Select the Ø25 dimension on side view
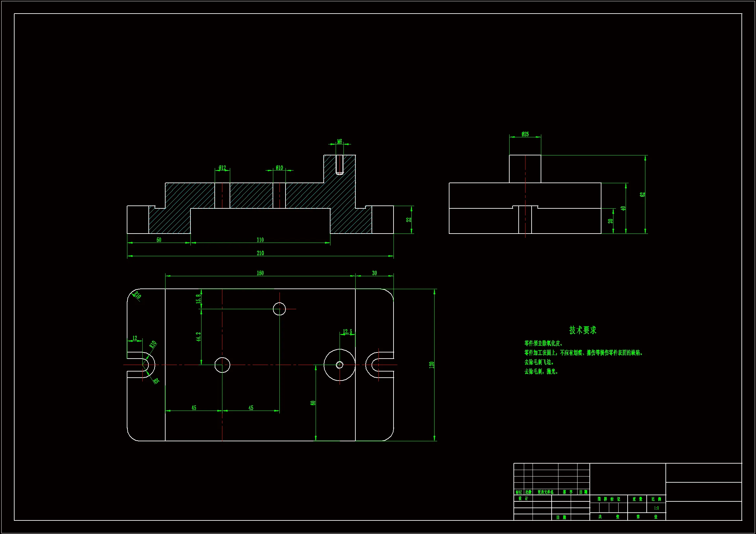 coord(525,134)
